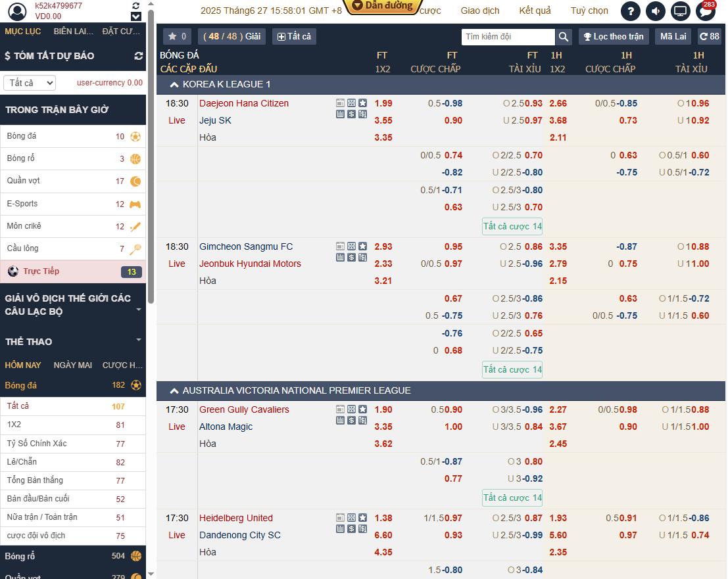The width and height of the screenshot is (728, 579).
Task: Toggle sound speaker icon in header
Action: 656,11
